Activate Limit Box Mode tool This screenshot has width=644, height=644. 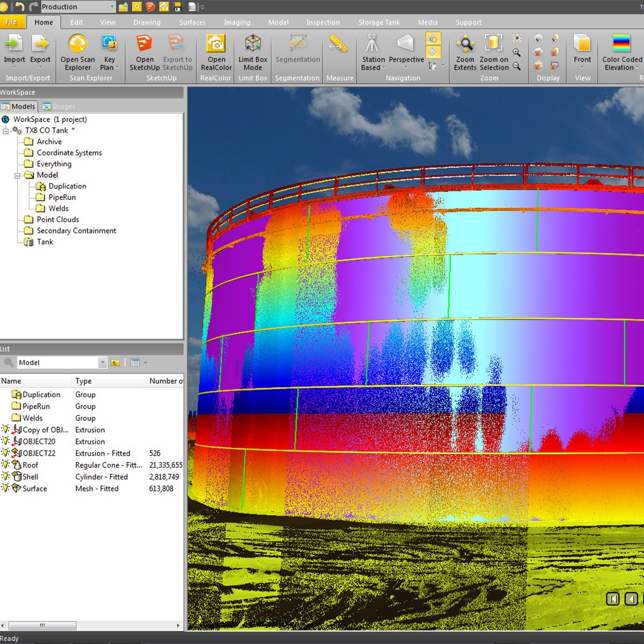pos(253,44)
